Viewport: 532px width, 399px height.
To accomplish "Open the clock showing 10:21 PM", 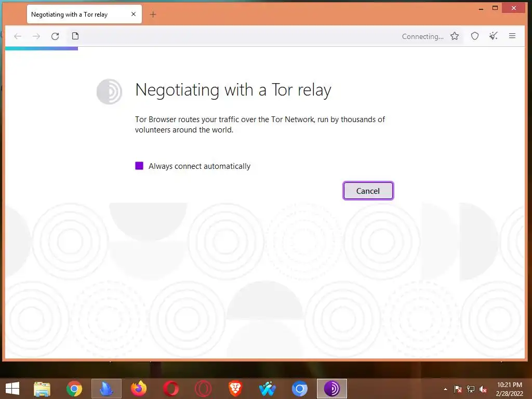I will click(x=510, y=389).
